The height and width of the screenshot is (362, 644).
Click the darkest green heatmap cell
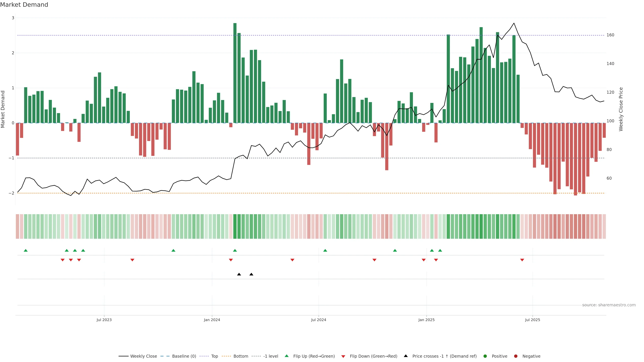coord(235,226)
